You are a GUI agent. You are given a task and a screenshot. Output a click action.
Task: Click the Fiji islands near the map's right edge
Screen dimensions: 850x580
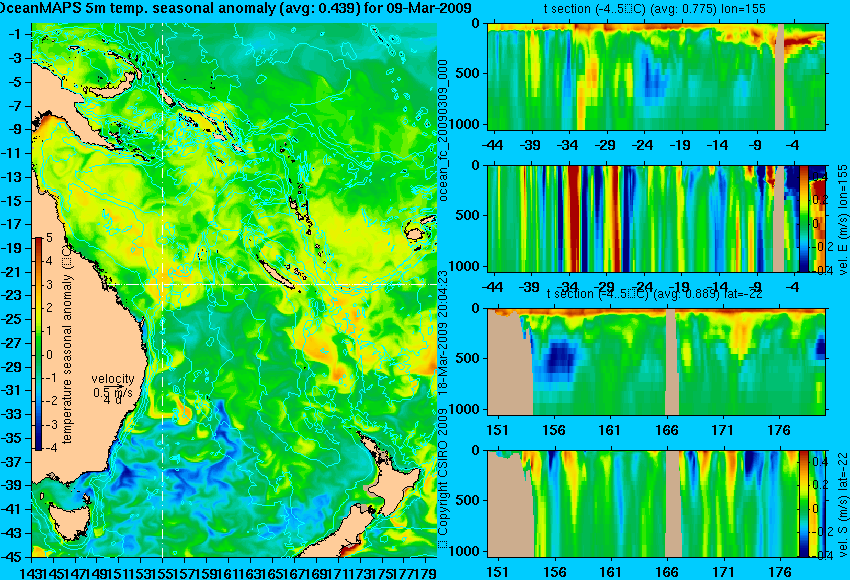click(x=420, y=229)
